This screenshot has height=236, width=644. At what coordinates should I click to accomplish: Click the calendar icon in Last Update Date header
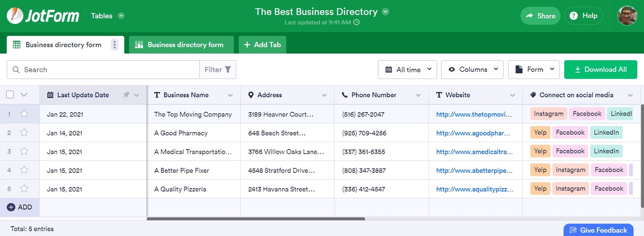click(50, 95)
